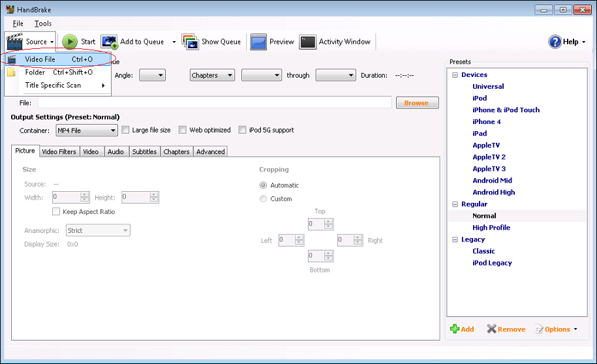Switch to the Audio tab

(115, 151)
